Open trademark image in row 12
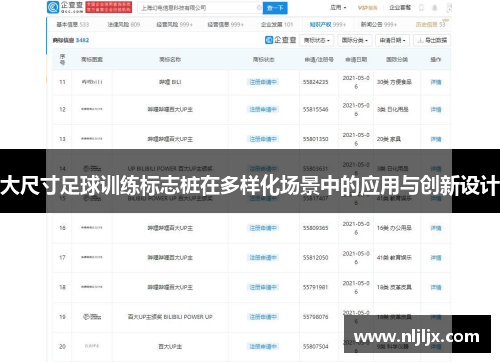Viewport: 500px width, 362px height. pos(92,109)
